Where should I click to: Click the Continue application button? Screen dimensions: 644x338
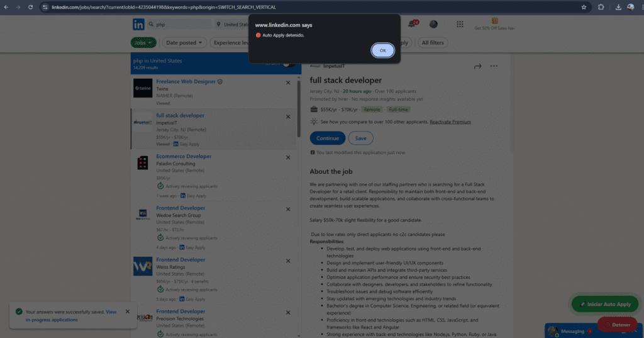[327, 138]
